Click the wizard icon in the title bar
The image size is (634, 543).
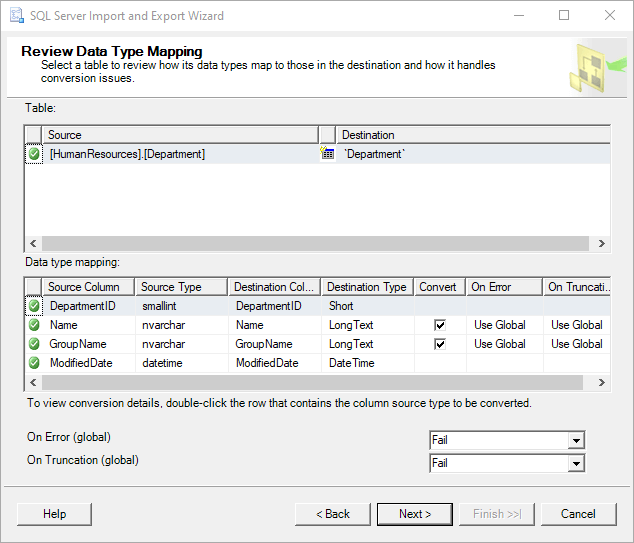click(x=17, y=16)
